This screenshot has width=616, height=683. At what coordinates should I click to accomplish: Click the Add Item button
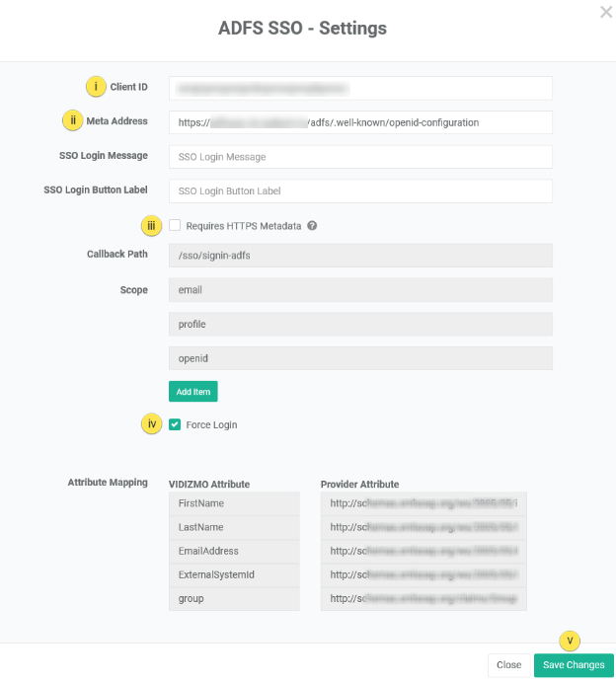[193, 392]
